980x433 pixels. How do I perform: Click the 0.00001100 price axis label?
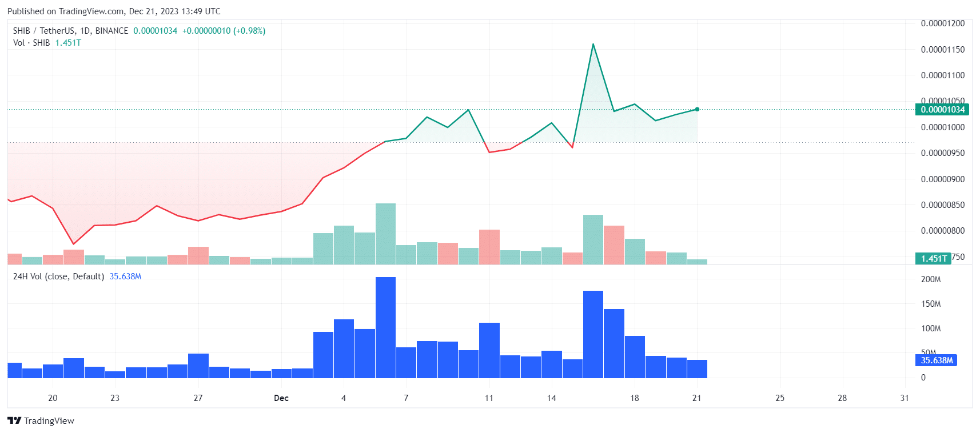(x=942, y=75)
